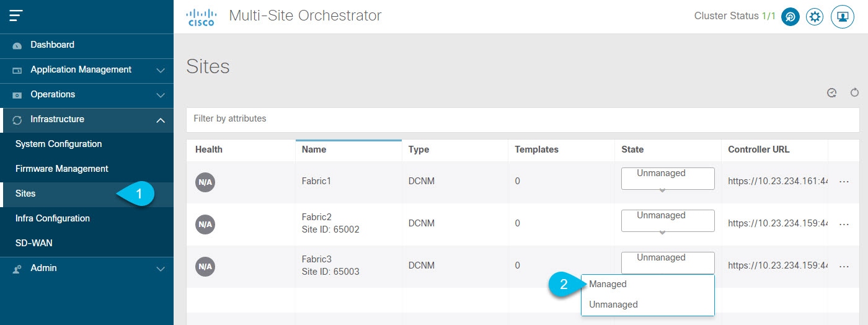Image resolution: width=868 pixels, height=325 pixels.
Task: Open the actions menu for Fabric3 row
Action: pos(844,266)
